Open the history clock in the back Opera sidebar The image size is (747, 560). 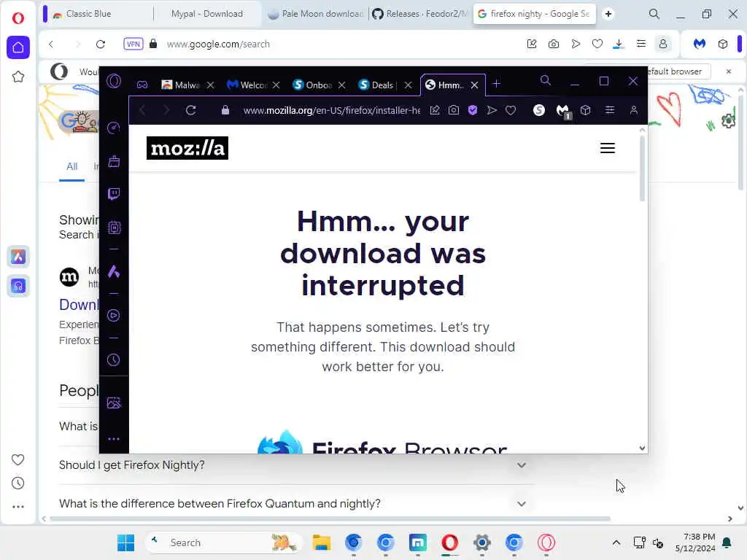(x=18, y=483)
